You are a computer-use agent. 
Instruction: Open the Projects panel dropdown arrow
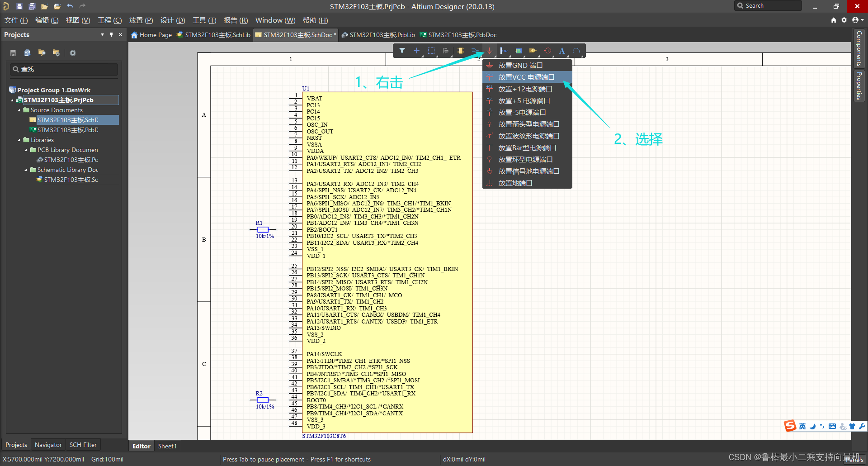[102, 34]
